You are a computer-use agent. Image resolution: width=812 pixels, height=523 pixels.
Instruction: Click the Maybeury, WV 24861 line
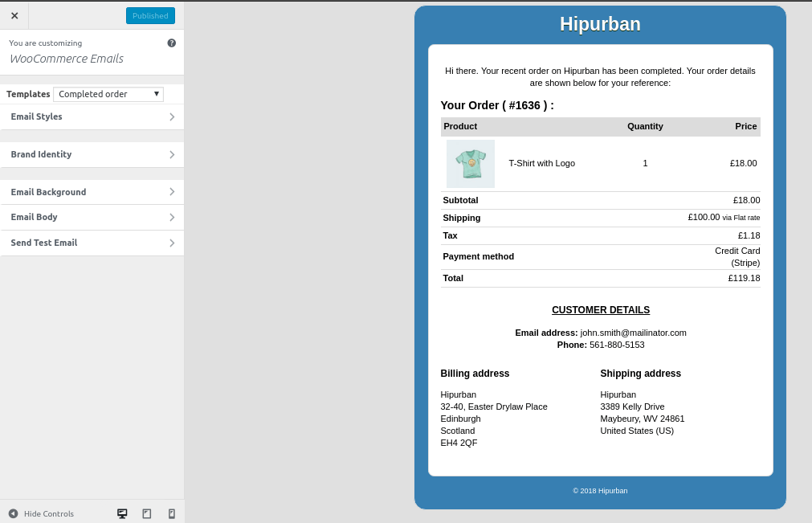point(643,419)
